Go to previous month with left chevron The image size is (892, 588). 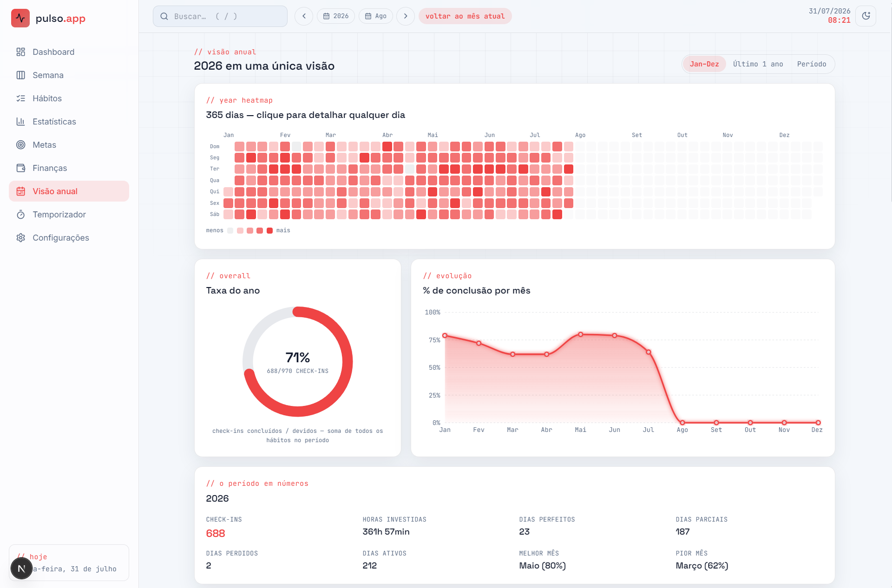pos(304,16)
